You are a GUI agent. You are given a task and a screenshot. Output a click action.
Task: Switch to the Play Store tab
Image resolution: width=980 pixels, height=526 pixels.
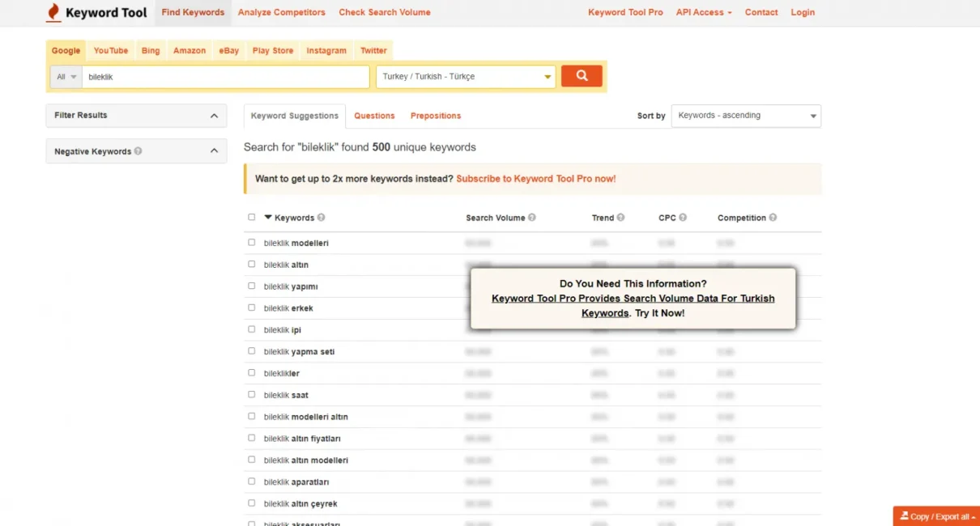[x=273, y=50]
